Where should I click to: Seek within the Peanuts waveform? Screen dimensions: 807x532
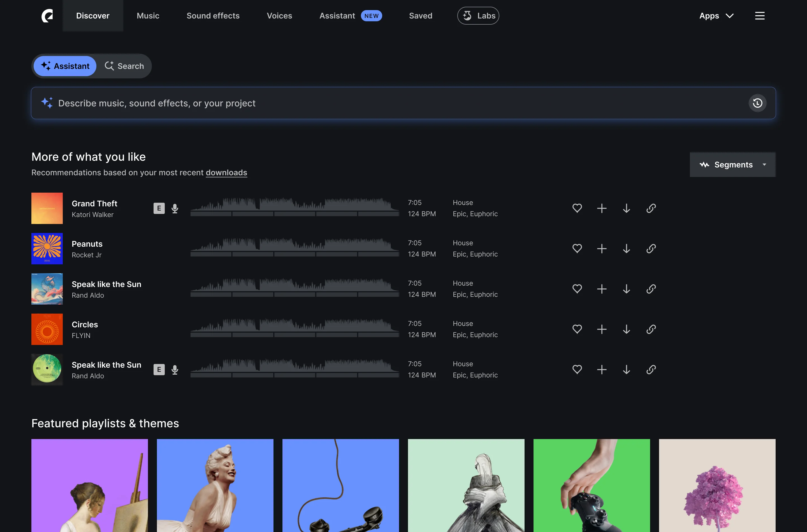(x=294, y=246)
